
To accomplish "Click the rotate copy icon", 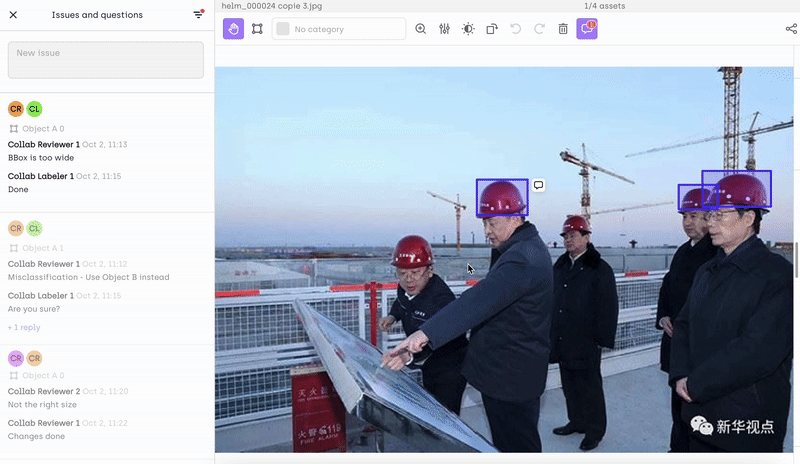I will [492, 29].
